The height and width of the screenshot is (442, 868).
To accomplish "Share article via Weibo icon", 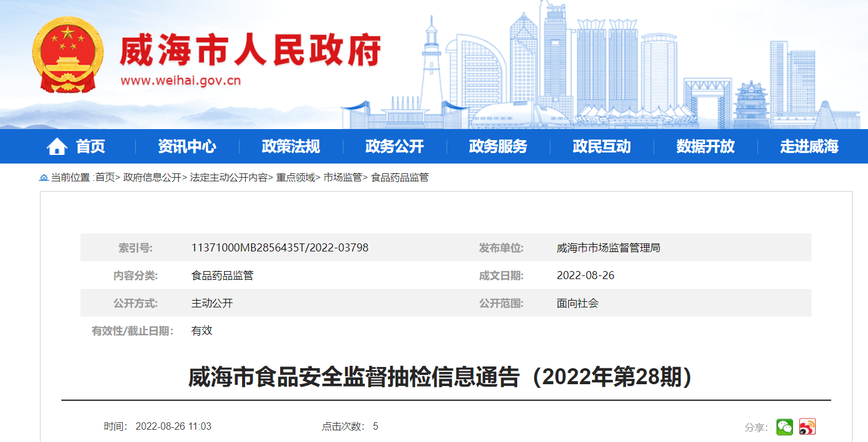I will [x=807, y=427].
